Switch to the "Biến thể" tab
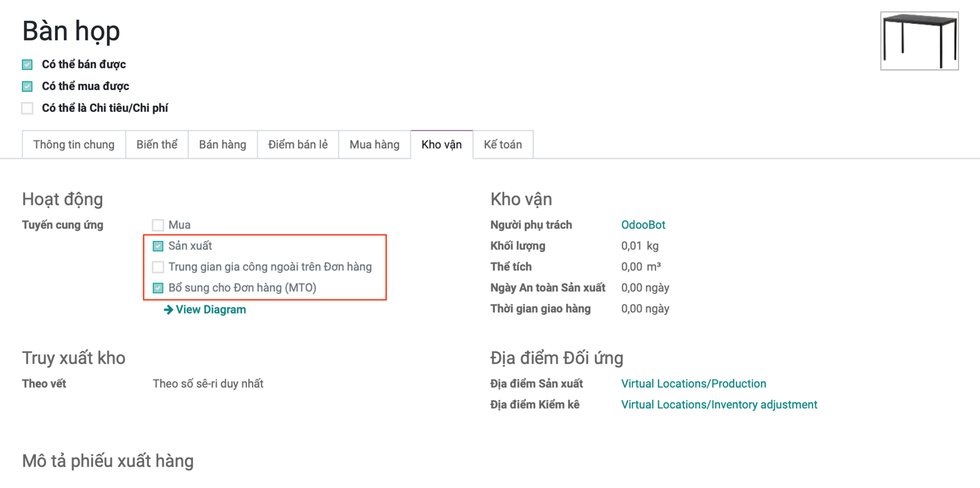Viewport: 980px width, 488px height. tap(156, 145)
